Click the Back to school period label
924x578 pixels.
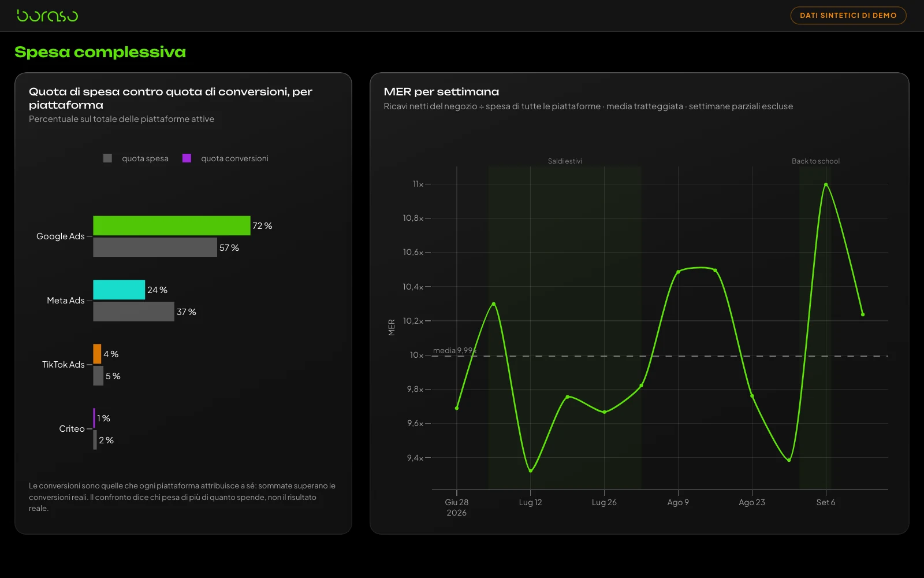tap(815, 161)
